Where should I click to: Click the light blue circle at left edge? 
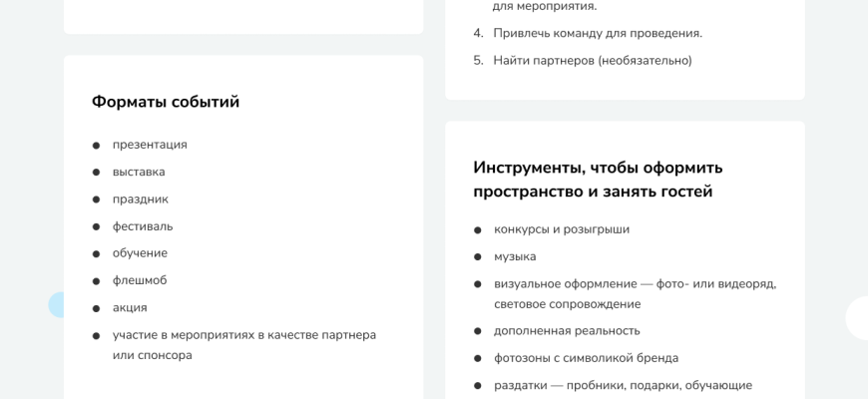(x=56, y=305)
